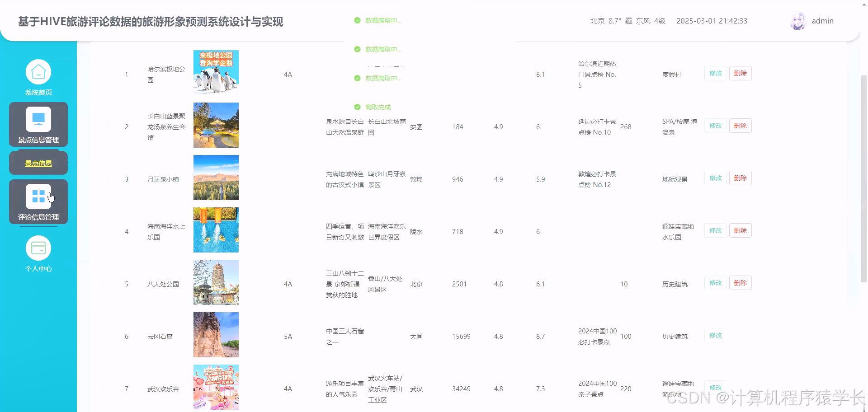This screenshot has height=412, width=868.
Task: Select the 景点信息管理 monitor icon
Action: 38,119
